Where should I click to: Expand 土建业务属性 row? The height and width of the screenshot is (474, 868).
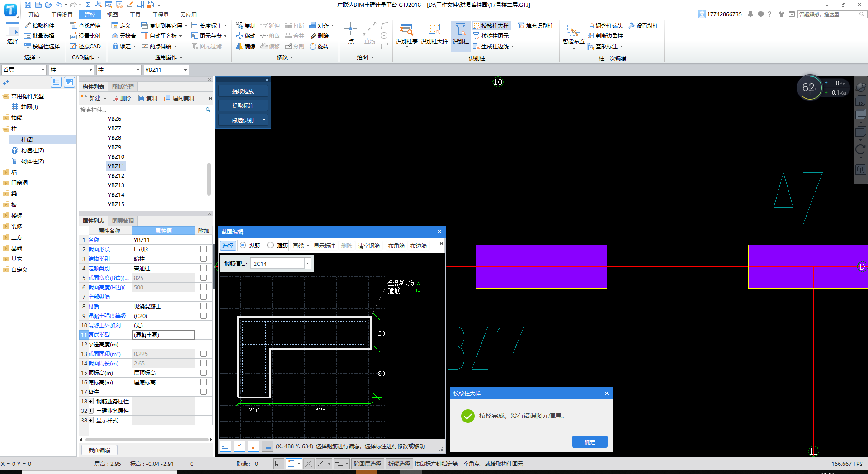(x=91, y=411)
